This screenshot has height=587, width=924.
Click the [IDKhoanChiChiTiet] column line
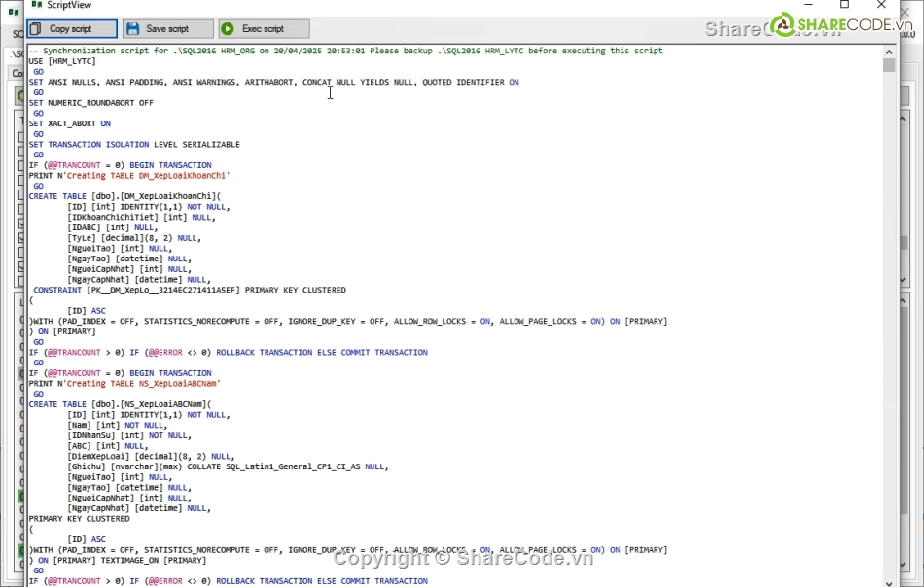click(141, 218)
